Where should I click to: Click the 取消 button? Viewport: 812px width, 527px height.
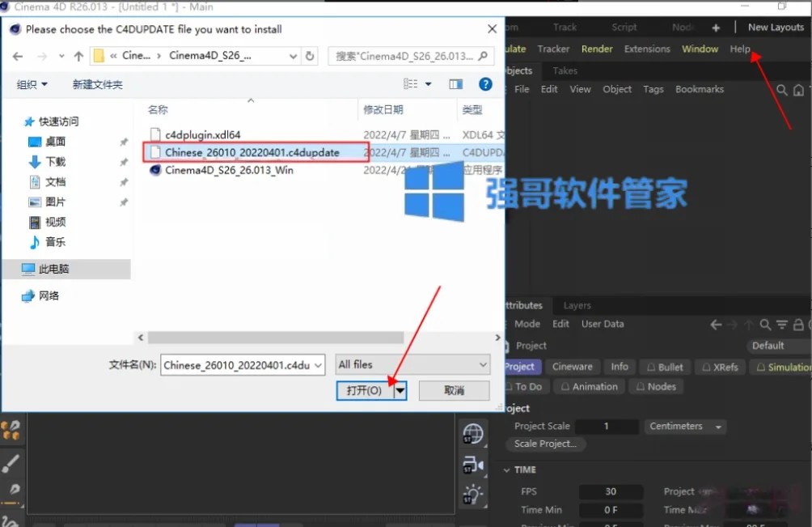click(455, 390)
